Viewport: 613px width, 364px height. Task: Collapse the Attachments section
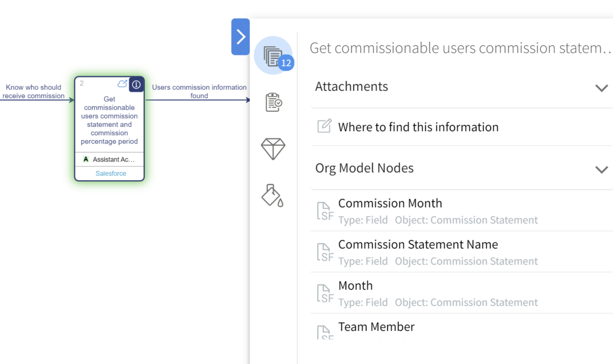click(602, 88)
